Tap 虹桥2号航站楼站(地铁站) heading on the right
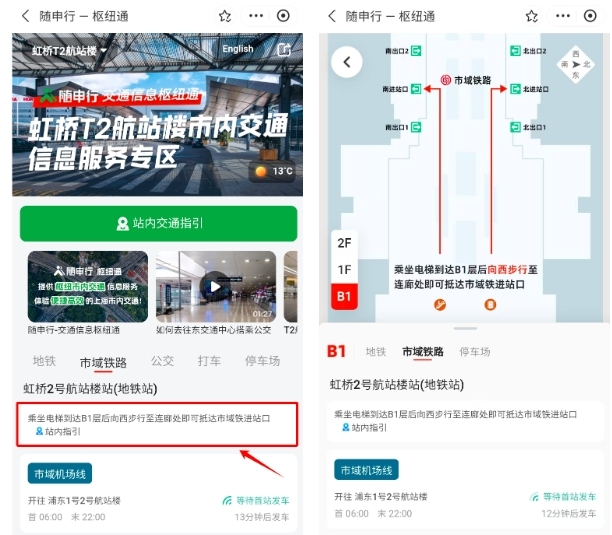Screen dimensions: 612x535 tap(397, 385)
